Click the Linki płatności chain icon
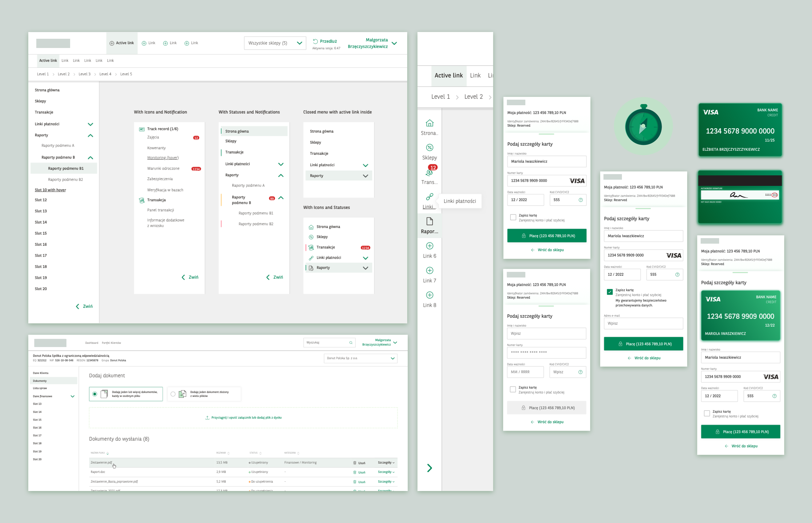Screen dimensions: 812x523 429,197
